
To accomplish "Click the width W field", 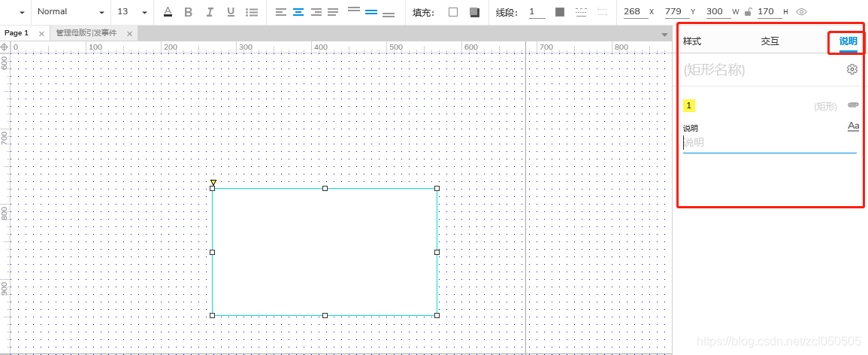I will coord(718,11).
